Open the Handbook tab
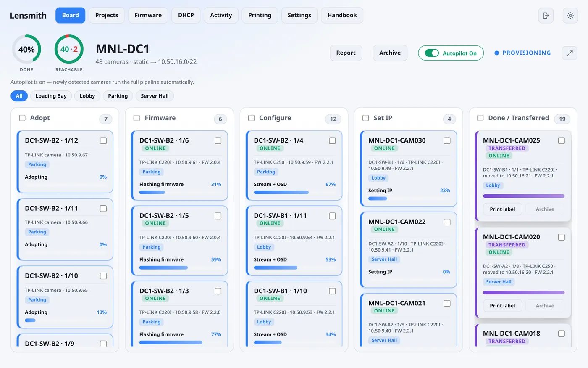The height and width of the screenshot is (368, 588). 342,15
